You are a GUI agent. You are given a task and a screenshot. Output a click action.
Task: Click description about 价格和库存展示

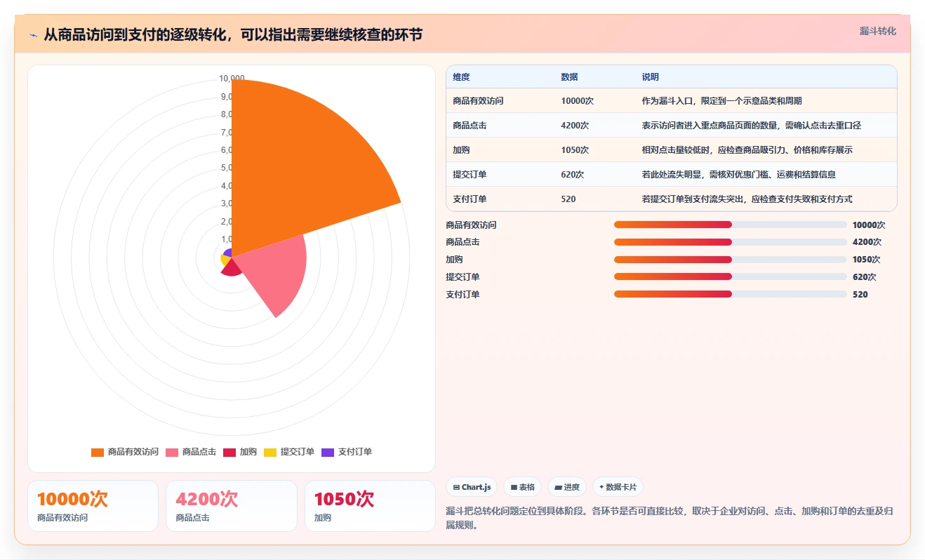tap(747, 150)
